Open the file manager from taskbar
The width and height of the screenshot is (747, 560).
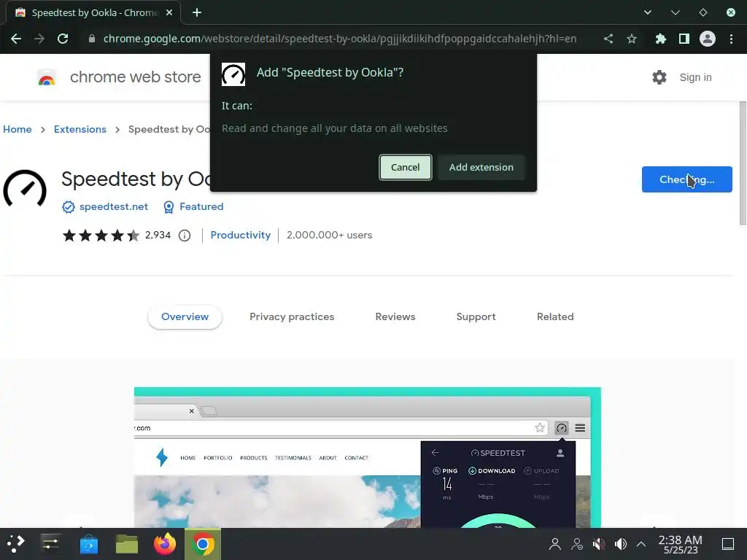pyautogui.click(x=127, y=544)
